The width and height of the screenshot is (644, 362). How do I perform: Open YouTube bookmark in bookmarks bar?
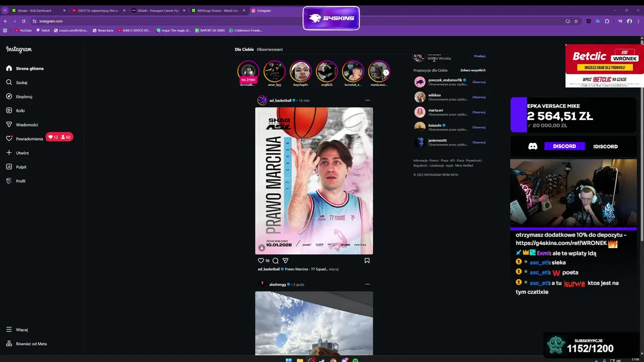pos(23,30)
